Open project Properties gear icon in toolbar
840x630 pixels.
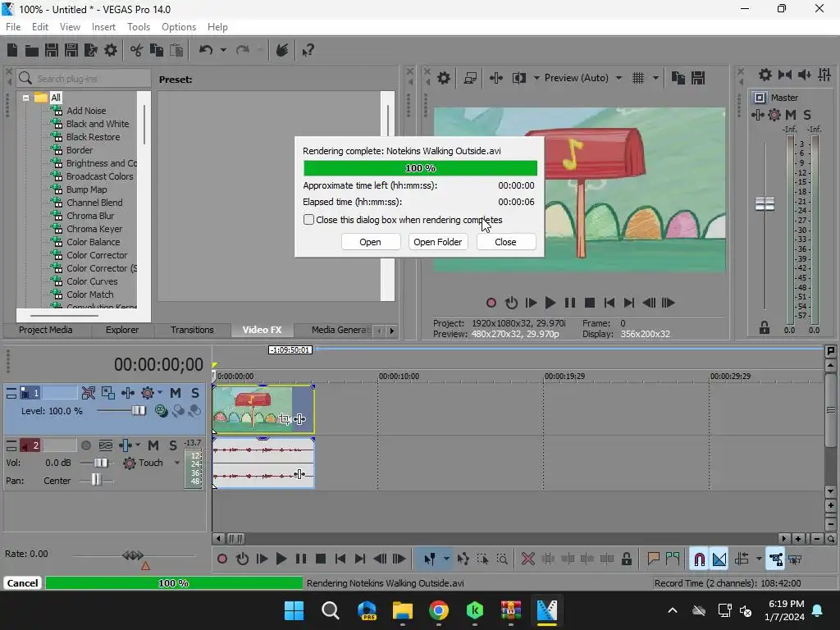tap(111, 50)
